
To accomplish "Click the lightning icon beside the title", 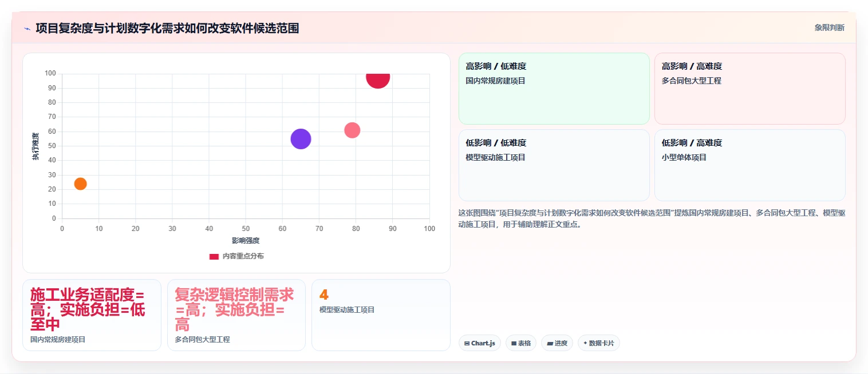I will tap(27, 29).
